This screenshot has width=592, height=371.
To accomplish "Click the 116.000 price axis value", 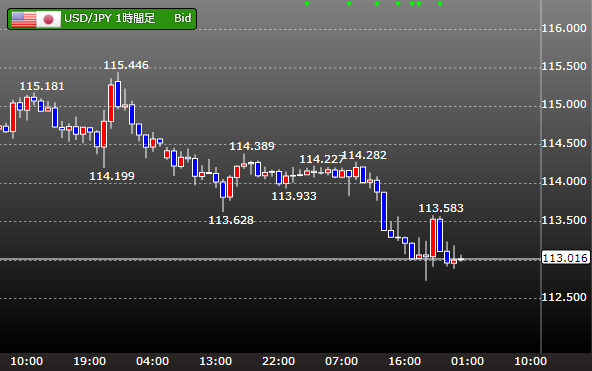I will [564, 29].
